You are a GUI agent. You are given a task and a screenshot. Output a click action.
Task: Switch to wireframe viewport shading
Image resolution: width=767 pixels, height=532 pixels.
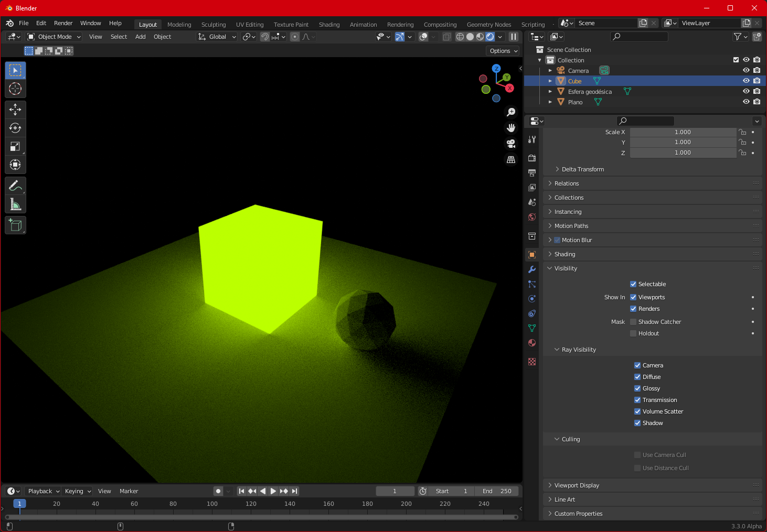point(460,37)
